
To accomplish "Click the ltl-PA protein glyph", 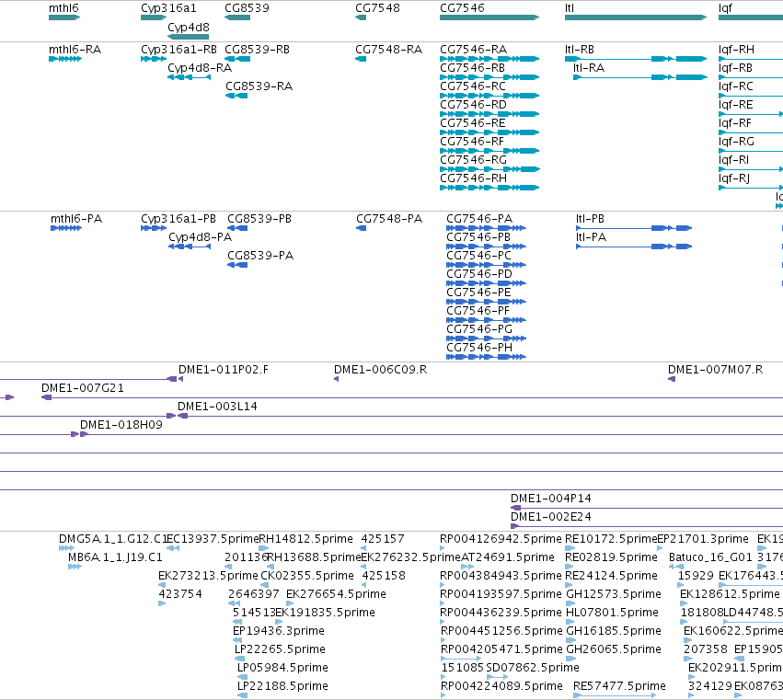I will coord(634,247).
